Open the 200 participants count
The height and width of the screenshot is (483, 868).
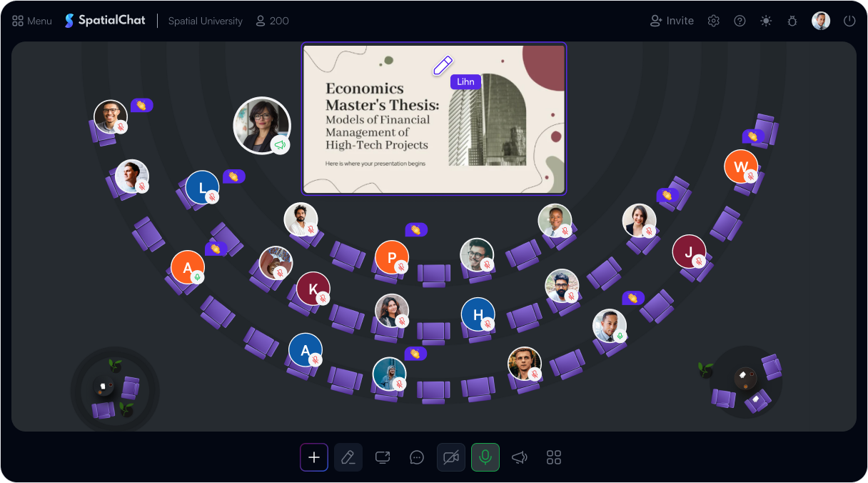click(x=273, y=21)
